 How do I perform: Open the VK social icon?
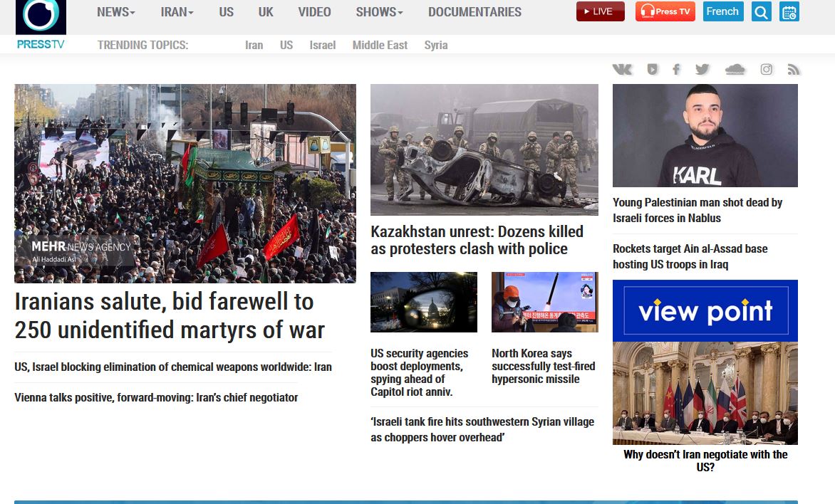[x=622, y=69]
